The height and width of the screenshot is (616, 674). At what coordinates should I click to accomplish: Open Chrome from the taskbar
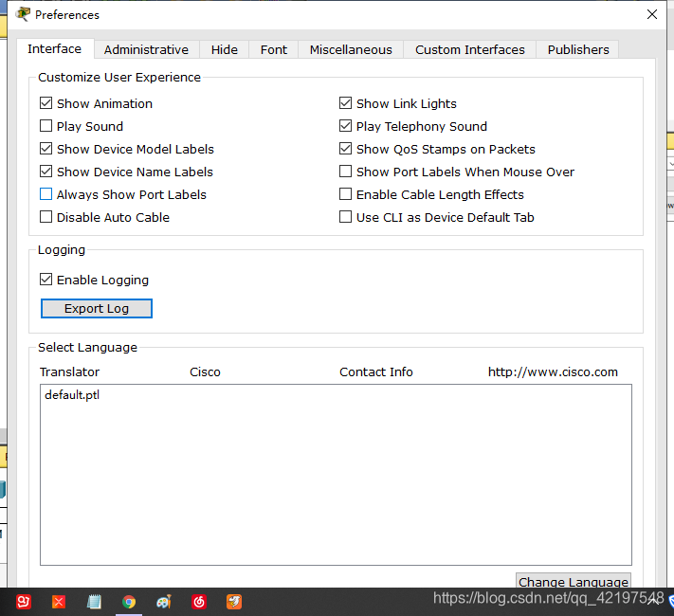(129, 602)
